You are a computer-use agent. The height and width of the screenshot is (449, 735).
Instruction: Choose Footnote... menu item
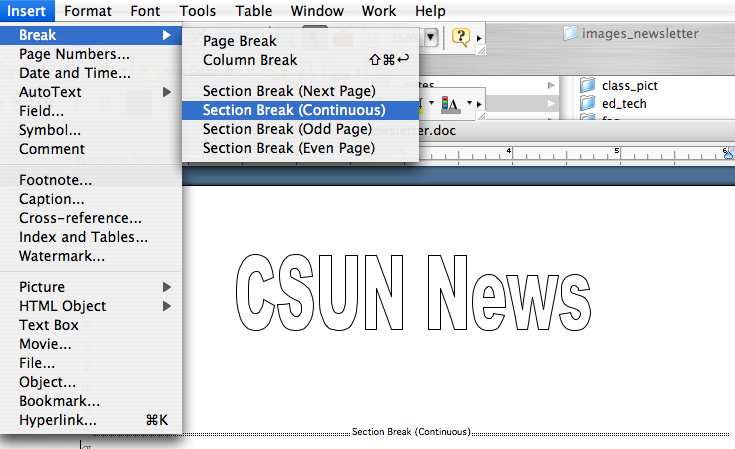coord(91,180)
